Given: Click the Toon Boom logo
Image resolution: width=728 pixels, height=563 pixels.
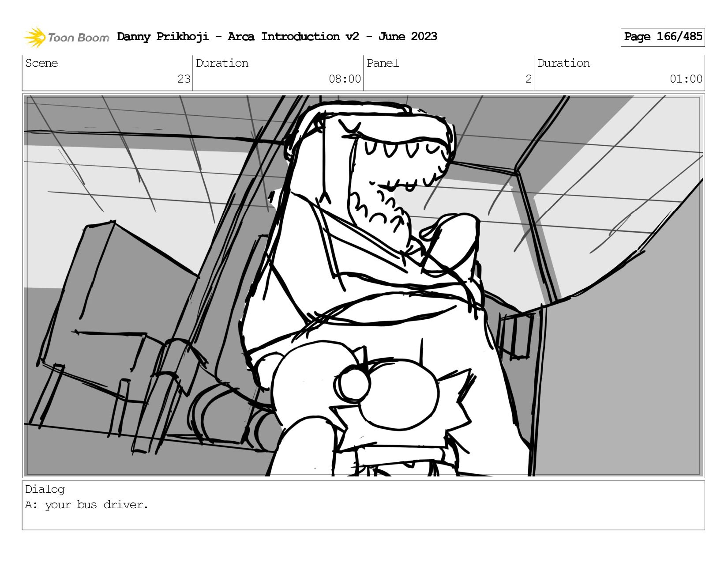Looking at the screenshot, I should [66, 37].
